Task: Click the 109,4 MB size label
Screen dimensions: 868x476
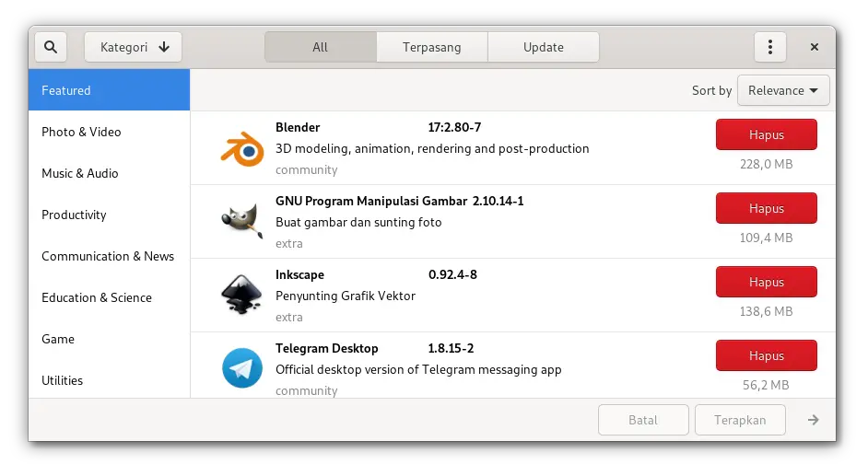Action: click(766, 238)
